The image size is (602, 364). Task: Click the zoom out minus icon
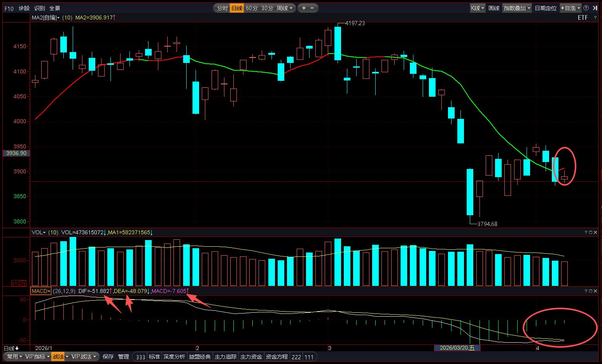[312, 8]
